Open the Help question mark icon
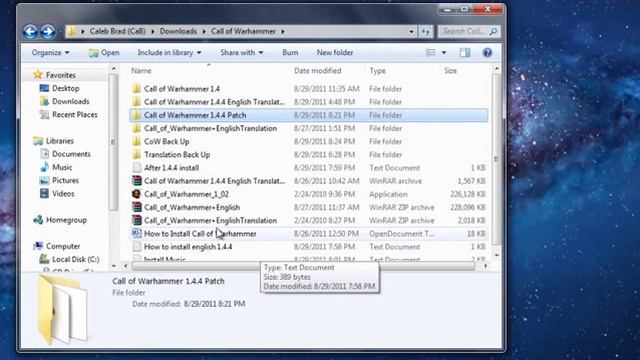The width and height of the screenshot is (640, 360). (x=487, y=53)
